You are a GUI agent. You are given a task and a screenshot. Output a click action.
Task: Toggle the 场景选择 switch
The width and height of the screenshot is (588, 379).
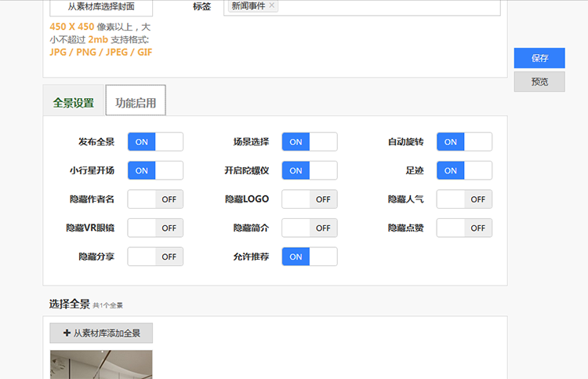pyautogui.click(x=310, y=142)
